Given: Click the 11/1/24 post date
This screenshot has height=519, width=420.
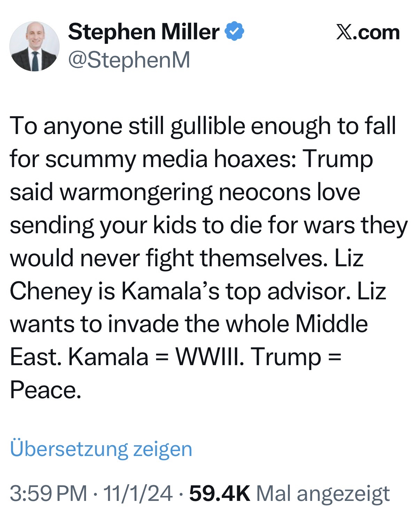Looking at the screenshot, I should tap(138, 493).
